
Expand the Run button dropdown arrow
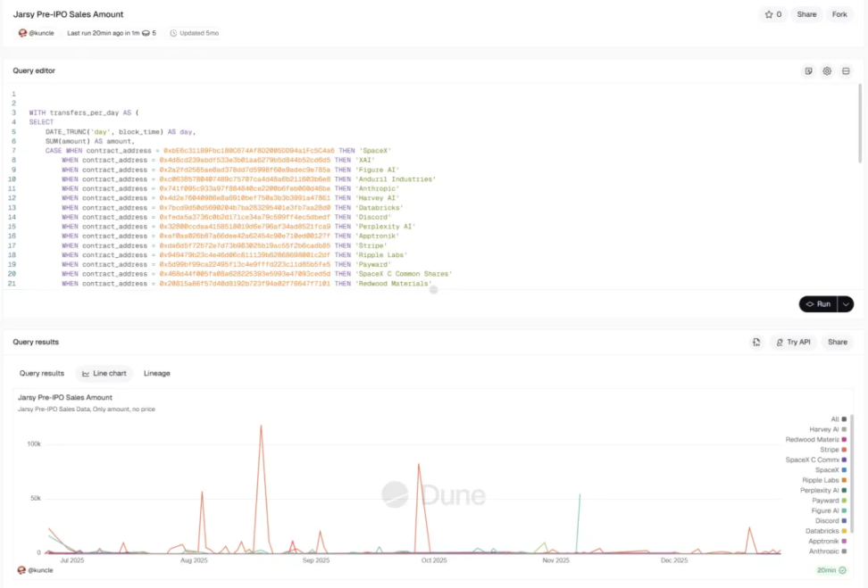click(846, 304)
